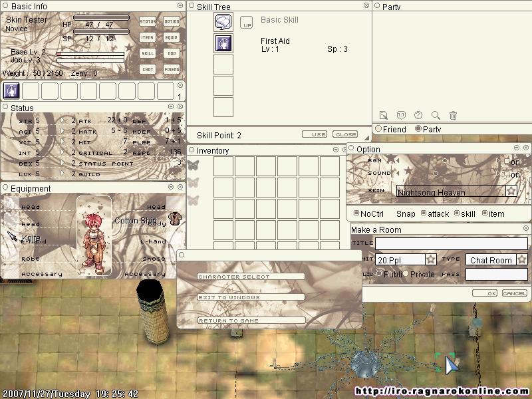Viewport: 532px width, 399px height.
Task: Open the SKILL shortcut in Basic Info
Action: [x=148, y=53]
